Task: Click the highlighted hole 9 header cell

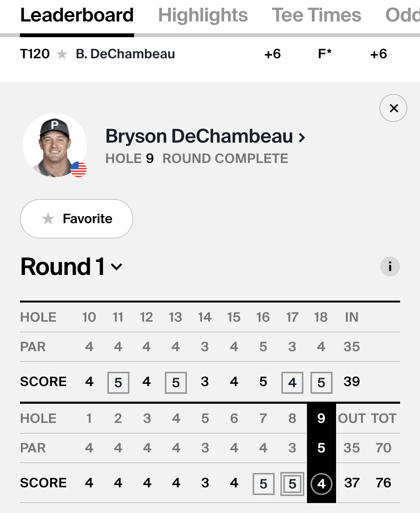Action: click(322, 418)
